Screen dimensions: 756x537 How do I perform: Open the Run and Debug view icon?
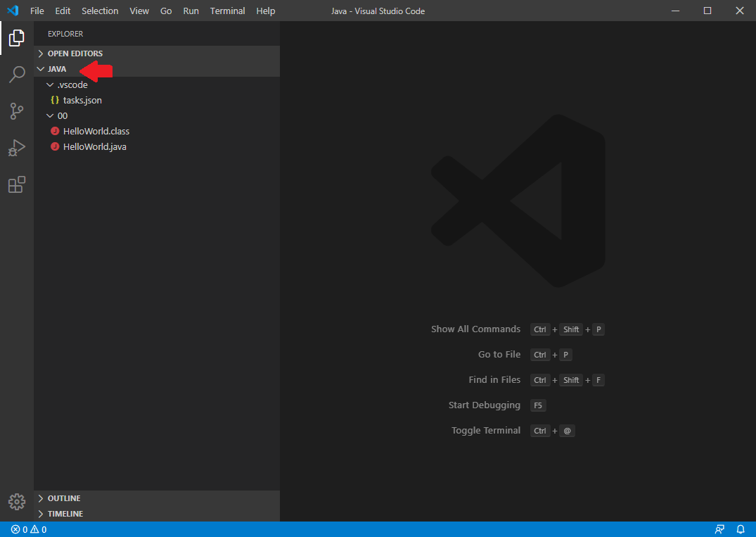click(16, 148)
